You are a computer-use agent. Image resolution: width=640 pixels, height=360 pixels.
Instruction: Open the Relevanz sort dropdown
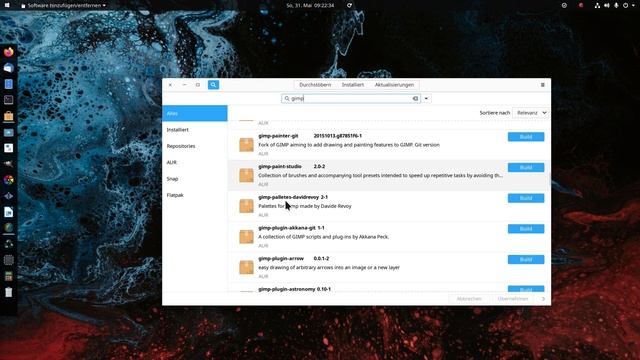[530, 113]
